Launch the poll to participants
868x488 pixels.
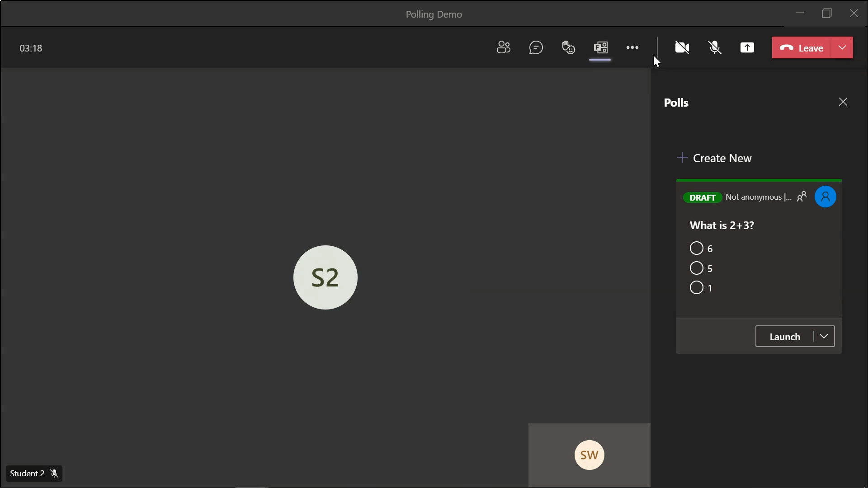(x=784, y=337)
